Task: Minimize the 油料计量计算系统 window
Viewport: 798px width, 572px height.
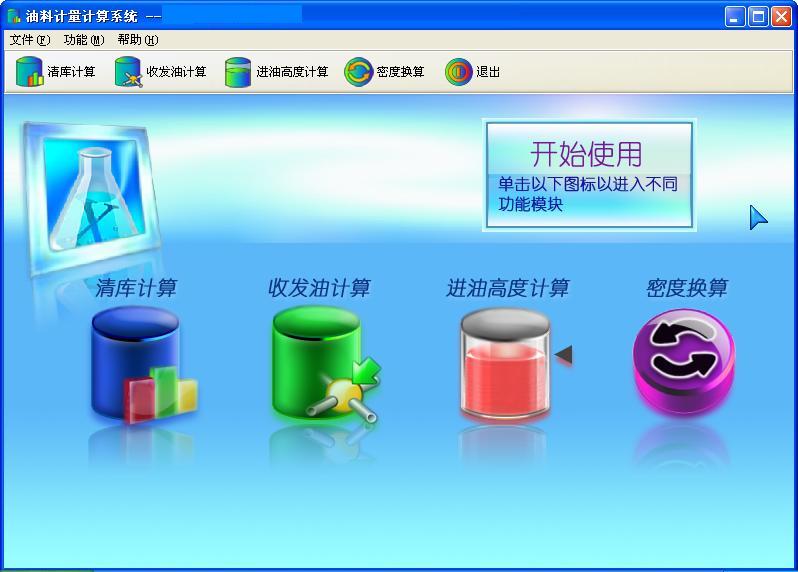Action: pyautogui.click(x=734, y=17)
